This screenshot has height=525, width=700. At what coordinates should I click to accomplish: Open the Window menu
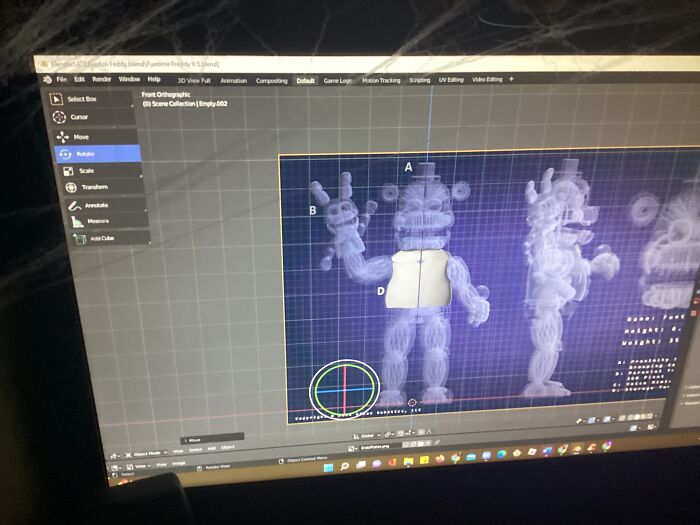[x=129, y=79]
